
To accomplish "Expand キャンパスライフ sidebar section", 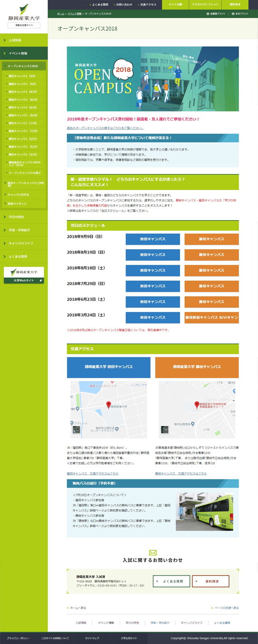I will [24, 244].
